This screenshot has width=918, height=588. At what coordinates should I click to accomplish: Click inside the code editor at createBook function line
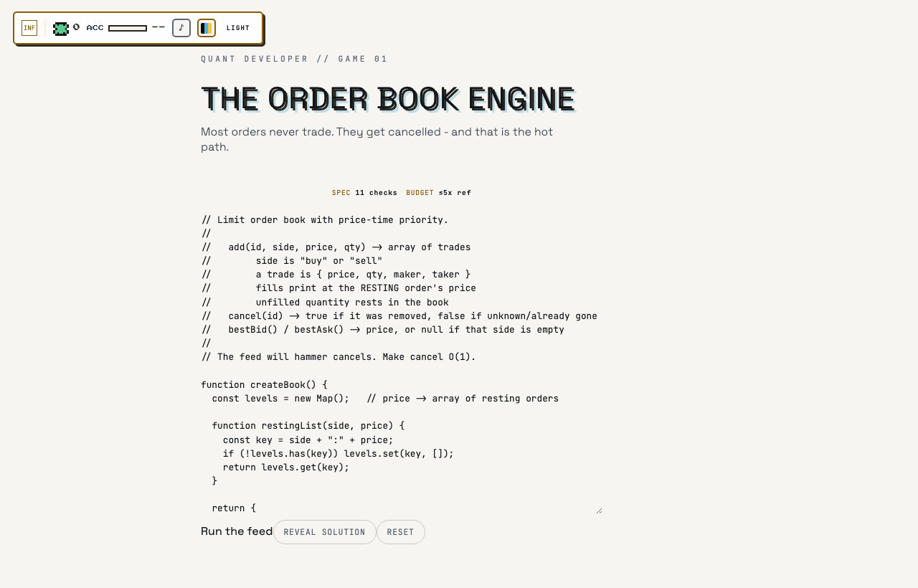coord(264,385)
